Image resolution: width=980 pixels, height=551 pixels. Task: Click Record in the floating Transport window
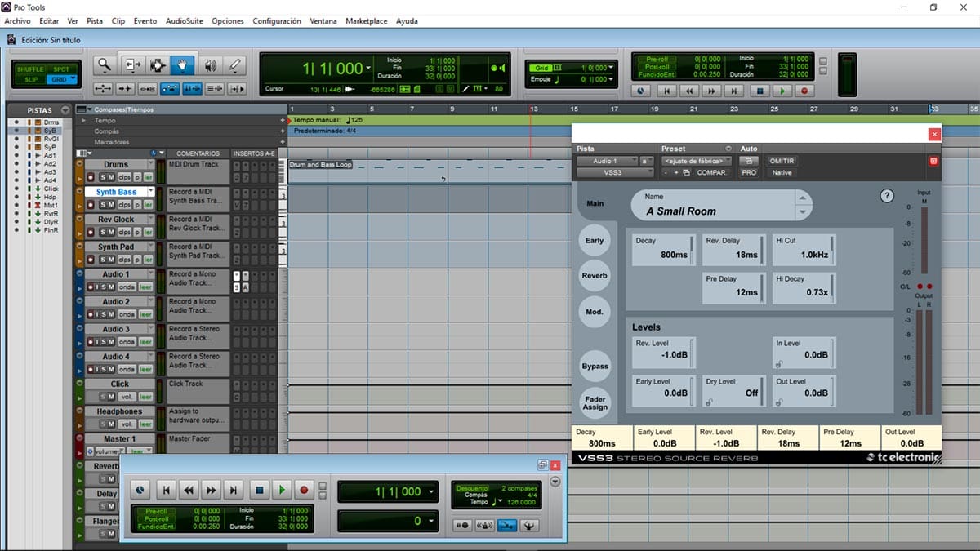click(304, 490)
